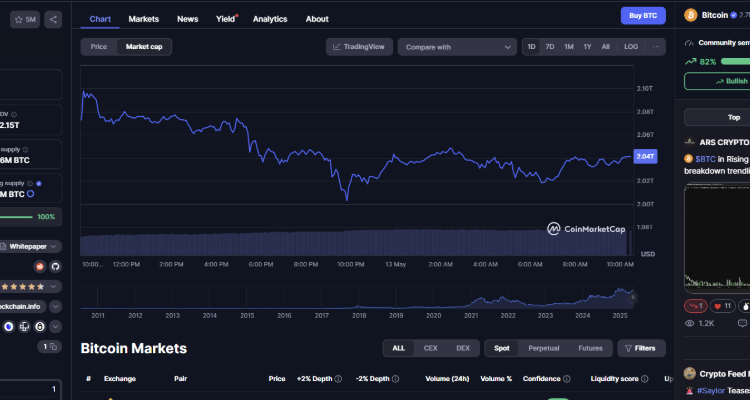
Task: Click the first wallet icon, left of blockchain.info's row below
Action: [x=9, y=326]
